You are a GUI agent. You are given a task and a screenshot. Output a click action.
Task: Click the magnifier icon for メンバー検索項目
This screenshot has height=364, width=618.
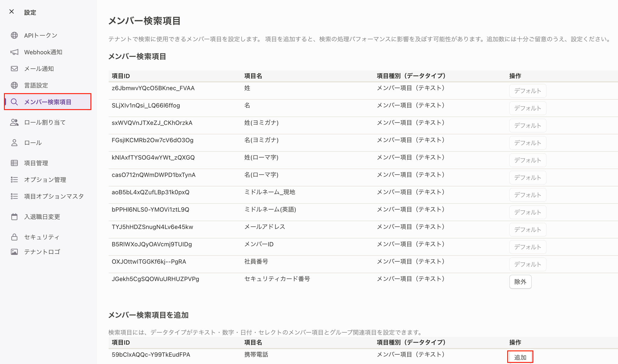[x=14, y=102]
